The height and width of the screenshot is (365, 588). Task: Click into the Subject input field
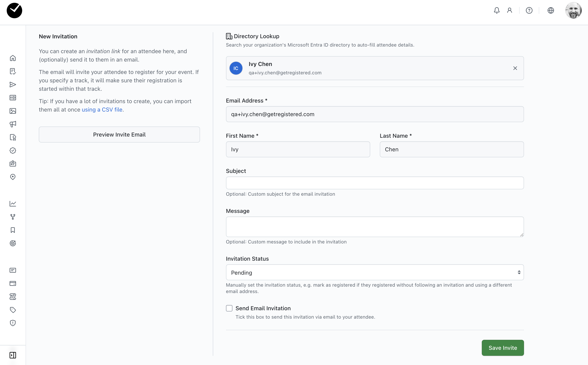(375, 183)
